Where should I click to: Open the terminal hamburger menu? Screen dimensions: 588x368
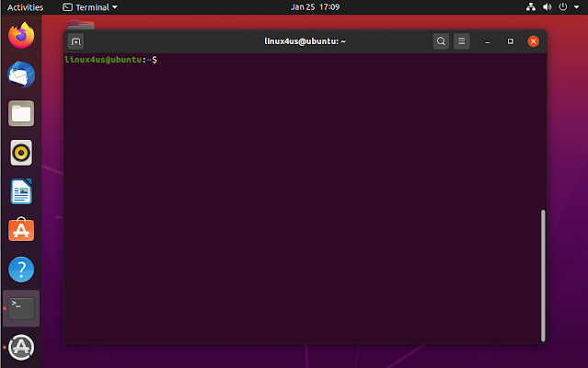pos(462,41)
